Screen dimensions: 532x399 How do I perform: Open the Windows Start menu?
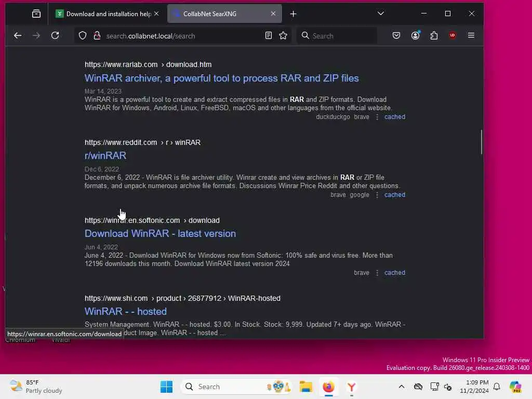coord(166,387)
